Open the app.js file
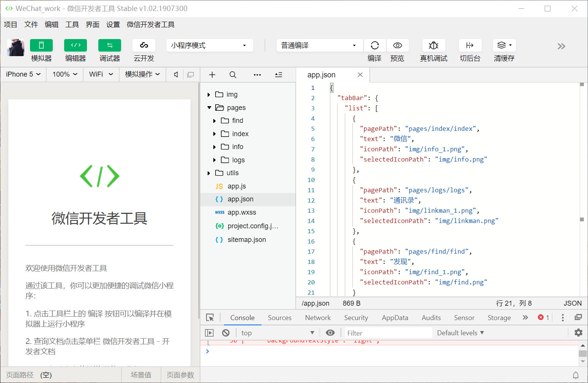Screen dimensions: 588x383 click(248, 186)
